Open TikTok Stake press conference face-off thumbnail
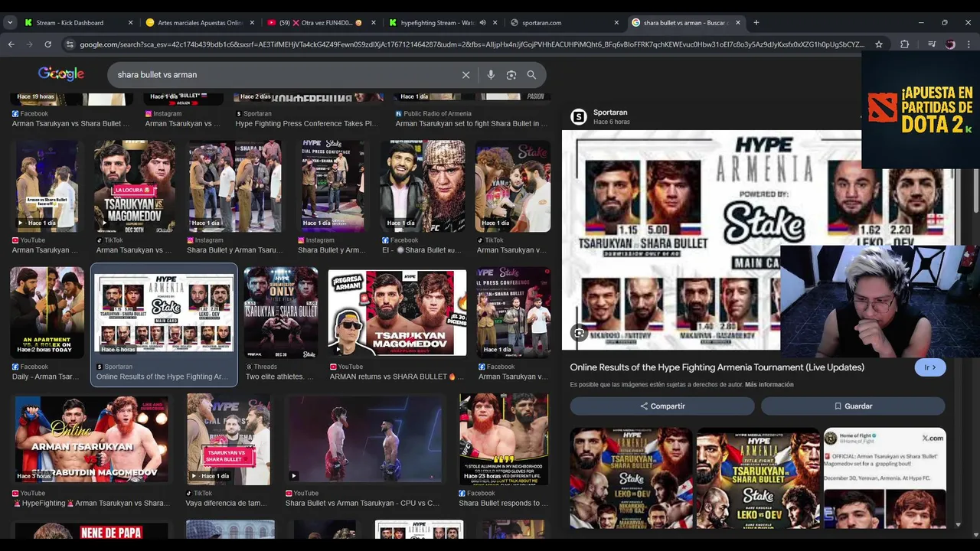This screenshot has height=551, width=980. point(512,186)
